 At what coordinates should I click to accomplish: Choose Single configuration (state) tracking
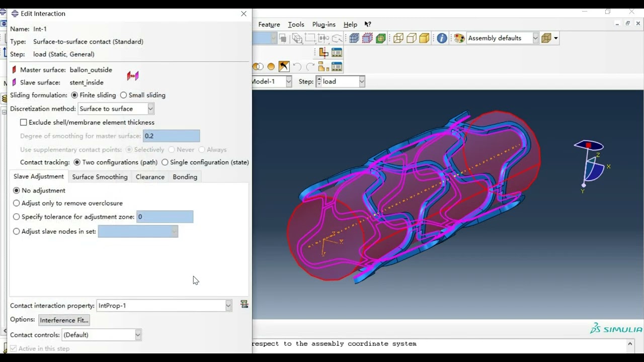[x=165, y=162]
